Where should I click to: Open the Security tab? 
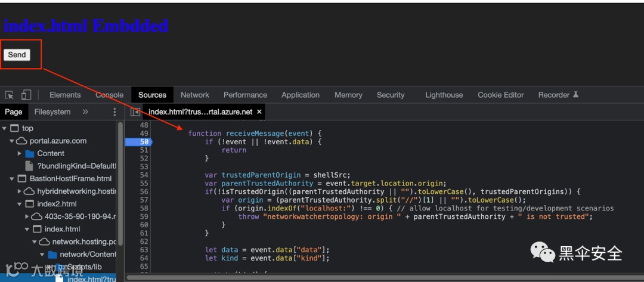[x=391, y=95]
